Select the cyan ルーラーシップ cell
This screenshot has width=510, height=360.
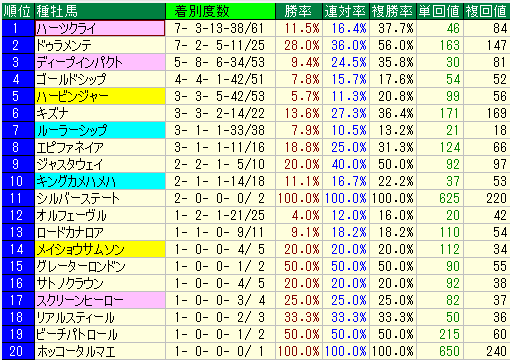pyautogui.click(x=100, y=130)
